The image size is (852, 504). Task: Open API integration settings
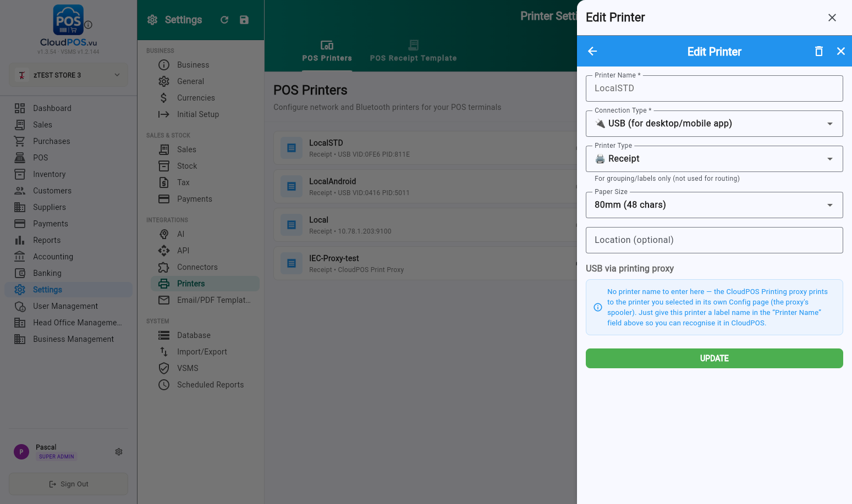205,251
